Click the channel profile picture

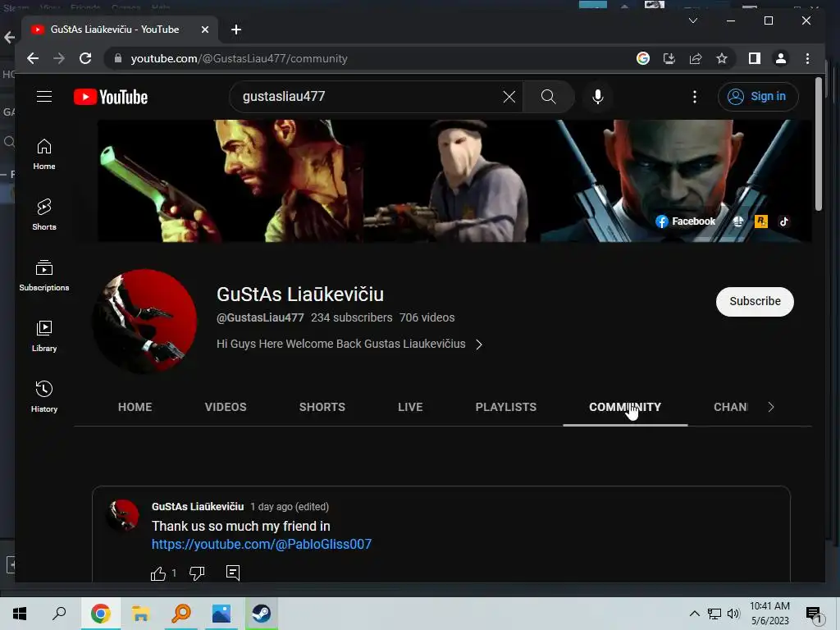(144, 321)
